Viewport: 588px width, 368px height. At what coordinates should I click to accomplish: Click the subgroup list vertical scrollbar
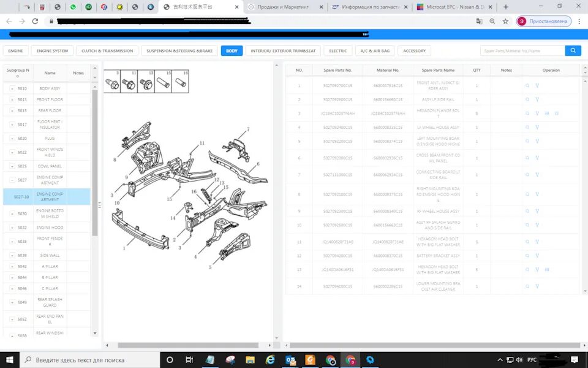[x=95, y=162]
